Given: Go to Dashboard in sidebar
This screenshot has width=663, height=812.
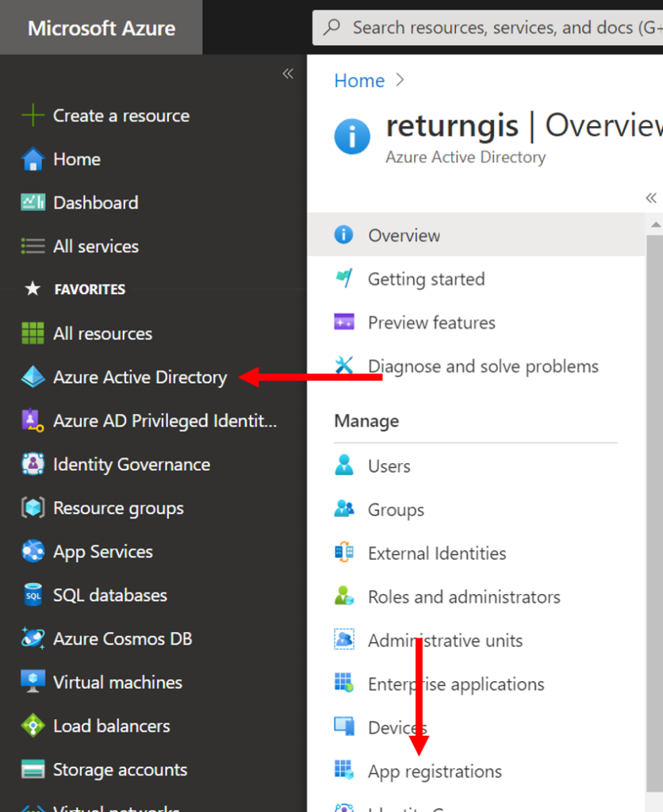Looking at the screenshot, I should point(96,202).
